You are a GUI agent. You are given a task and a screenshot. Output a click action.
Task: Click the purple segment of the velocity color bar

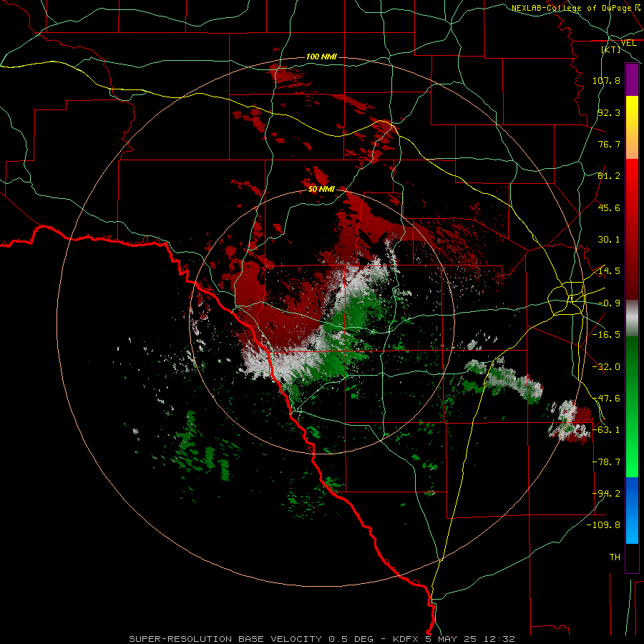pos(632,79)
